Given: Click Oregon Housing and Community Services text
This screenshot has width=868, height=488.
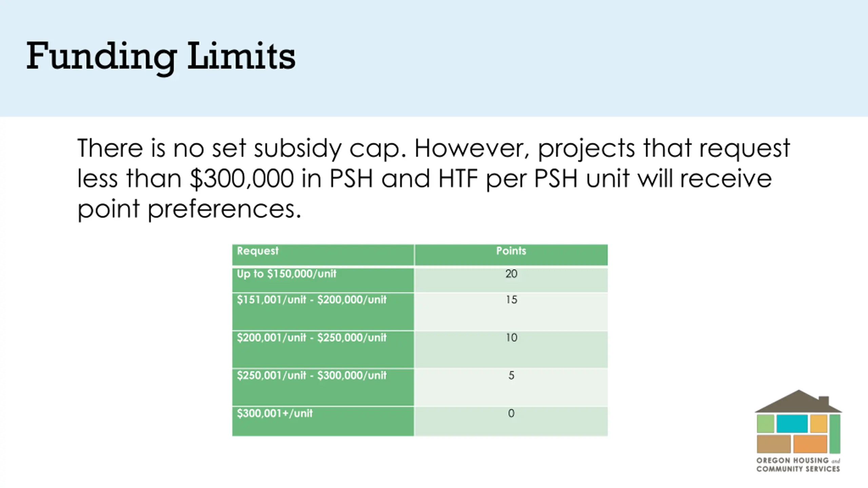Looking at the screenshot, I should [798, 465].
